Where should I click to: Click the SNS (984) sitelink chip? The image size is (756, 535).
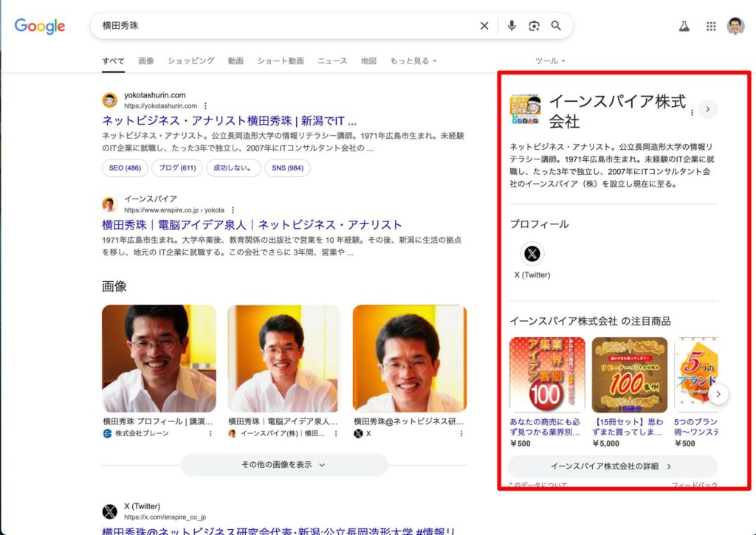287,168
